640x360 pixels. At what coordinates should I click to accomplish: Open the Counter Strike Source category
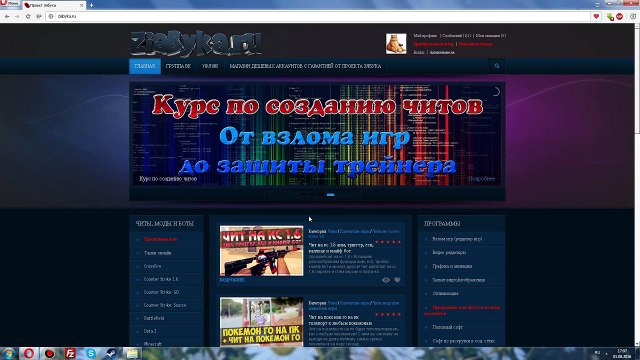coord(165,305)
